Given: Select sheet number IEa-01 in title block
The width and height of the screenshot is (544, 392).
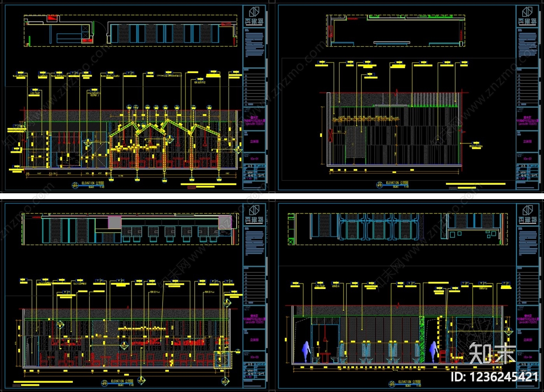Looking at the screenshot, I should point(254,158).
